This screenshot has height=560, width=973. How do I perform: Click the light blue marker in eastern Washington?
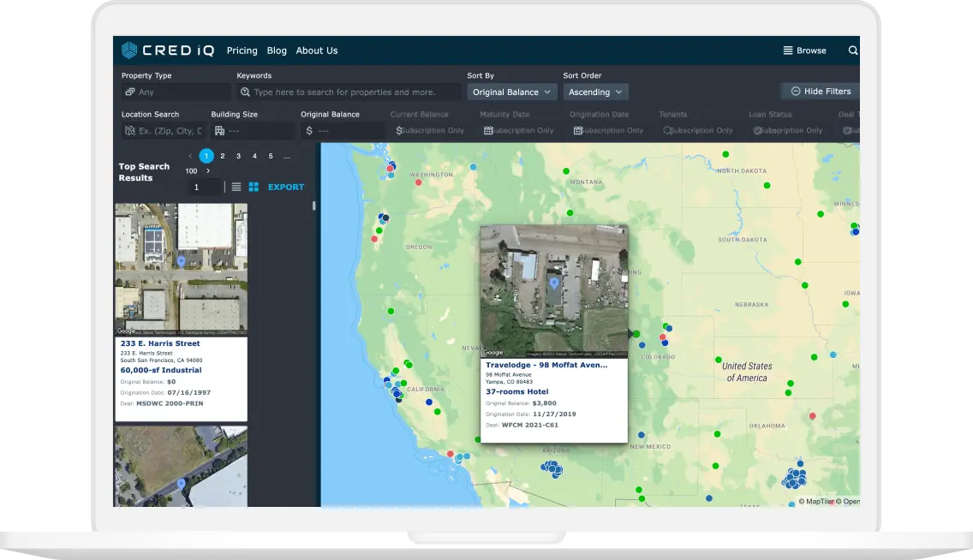(x=473, y=167)
